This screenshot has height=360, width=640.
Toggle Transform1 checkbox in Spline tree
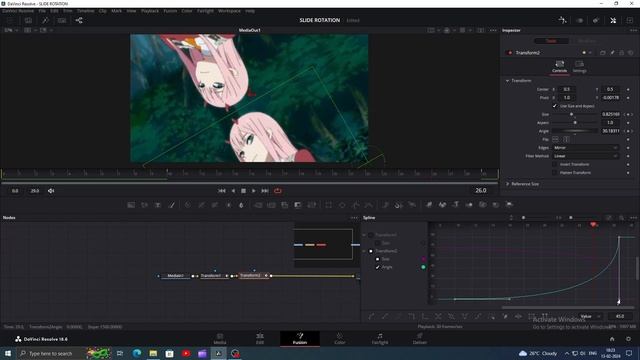pyautogui.click(x=371, y=235)
